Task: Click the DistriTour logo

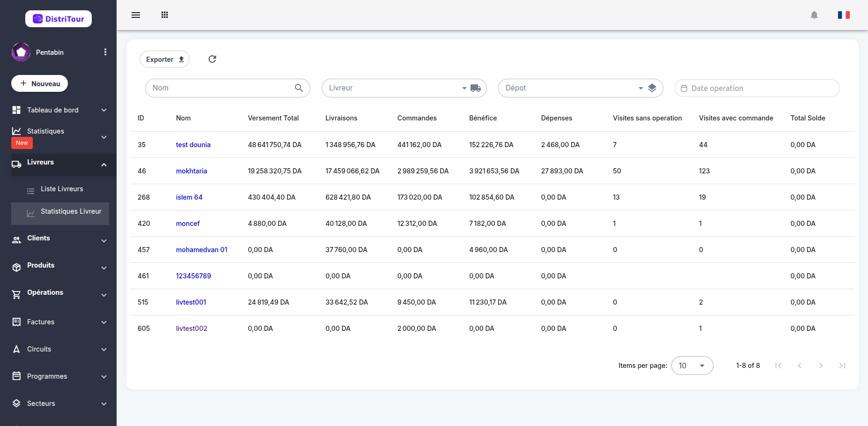Action: click(59, 19)
